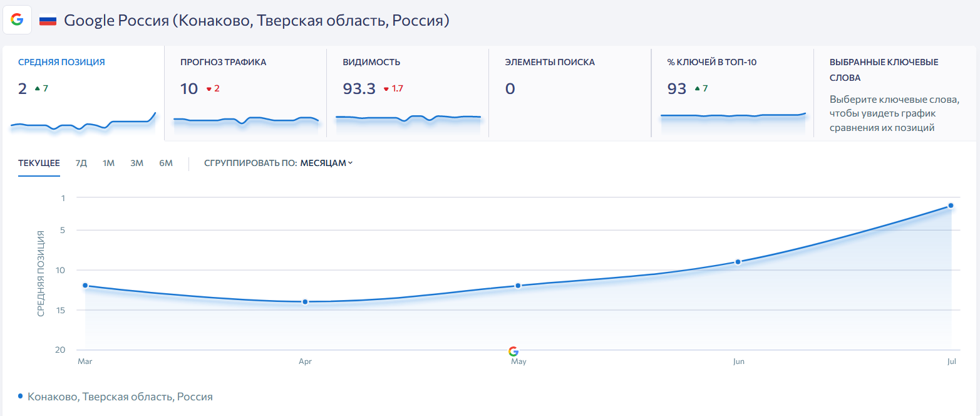
Task: Click the Apr label on x-axis
Action: (305, 362)
